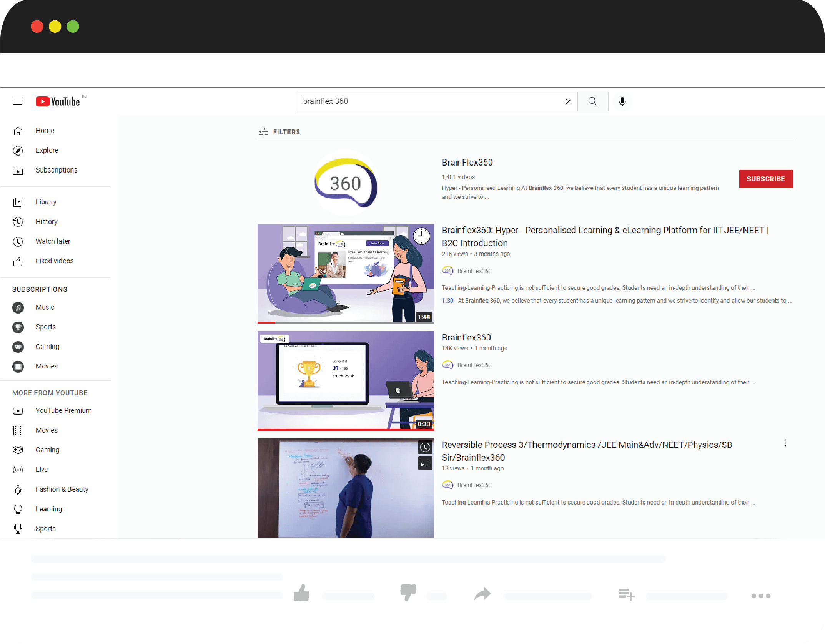
Task: Click the Learning lightbulb icon
Action: pos(18,509)
